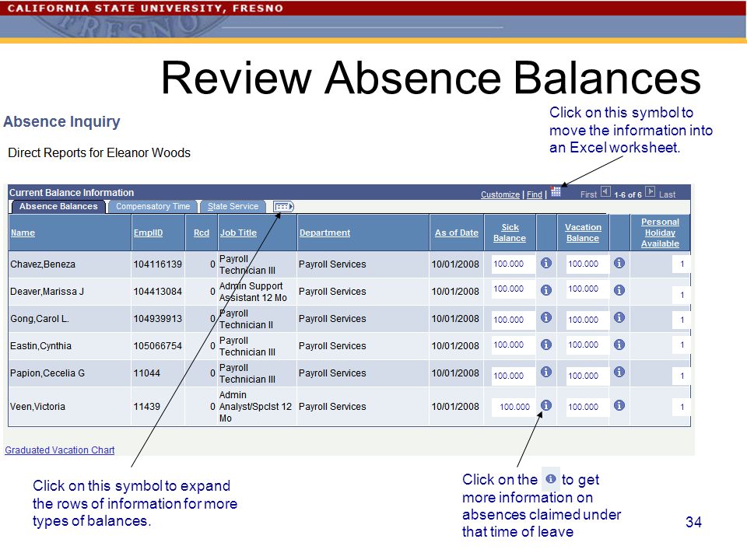Select the name Gong,Carol L.
This screenshot has height=560, width=747.
coord(40,319)
